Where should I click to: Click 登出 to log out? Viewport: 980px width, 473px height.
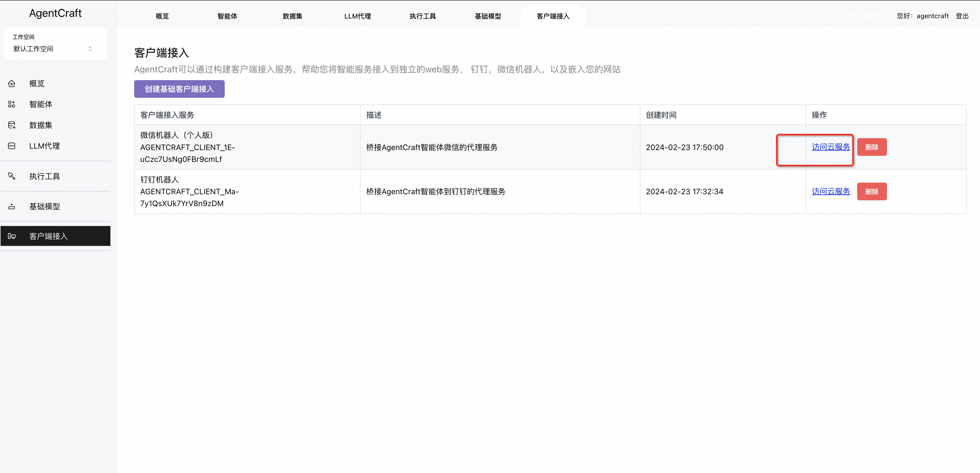(x=962, y=16)
